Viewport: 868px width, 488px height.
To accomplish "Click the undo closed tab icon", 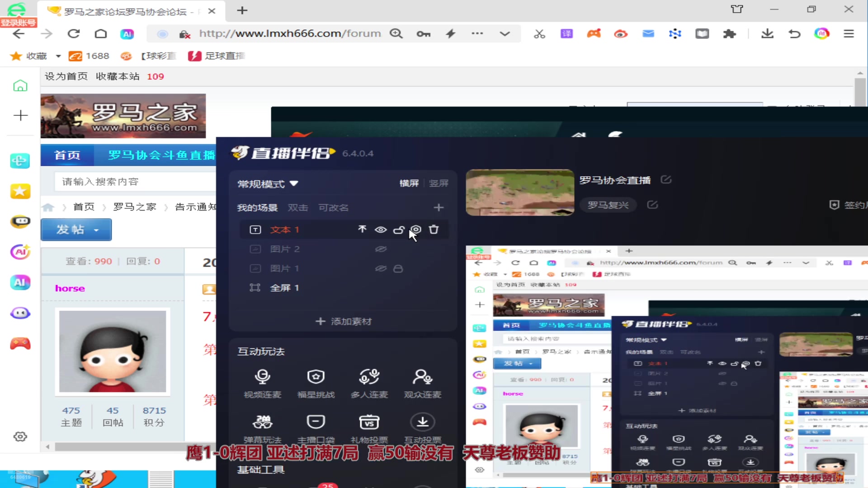I will pyautogui.click(x=794, y=34).
